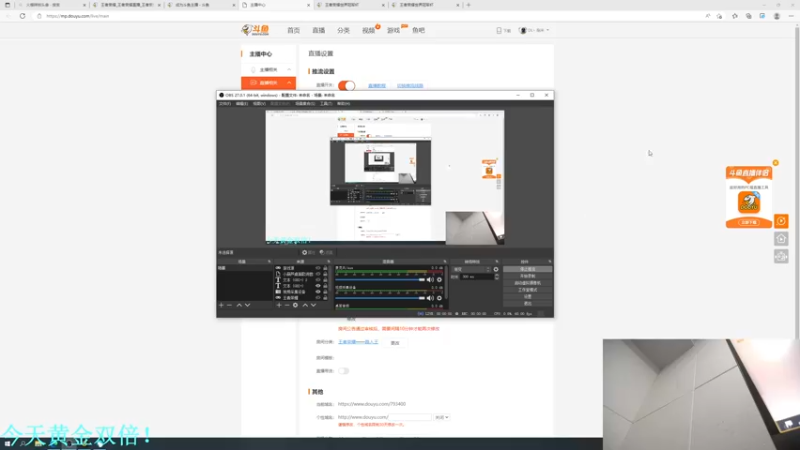Move source down in OBS Sources panel
The width and height of the screenshot is (800, 450).
pyautogui.click(x=313, y=305)
